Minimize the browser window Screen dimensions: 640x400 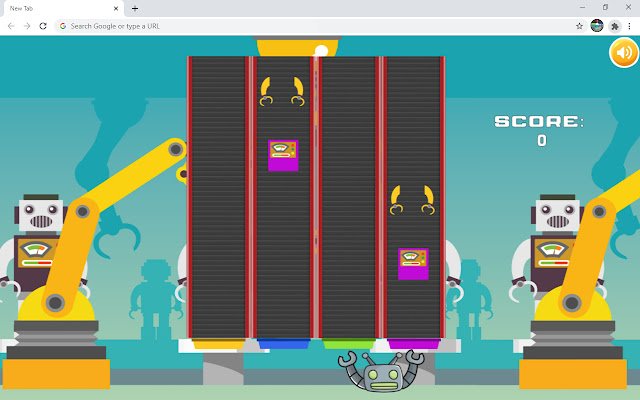point(582,7)
